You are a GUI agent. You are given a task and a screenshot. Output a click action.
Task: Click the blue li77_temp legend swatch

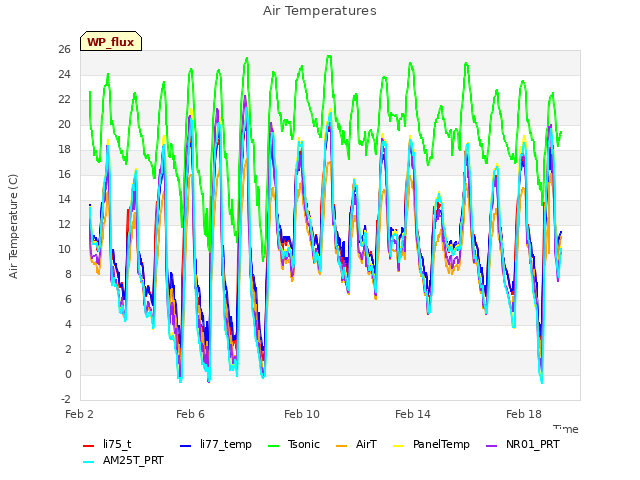pos(186,446)
